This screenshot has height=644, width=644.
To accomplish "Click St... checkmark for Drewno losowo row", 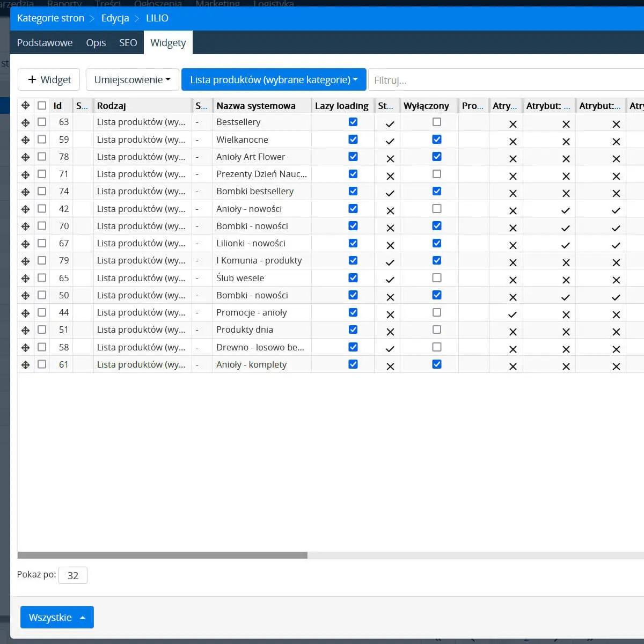I will (x=390, y=349).
